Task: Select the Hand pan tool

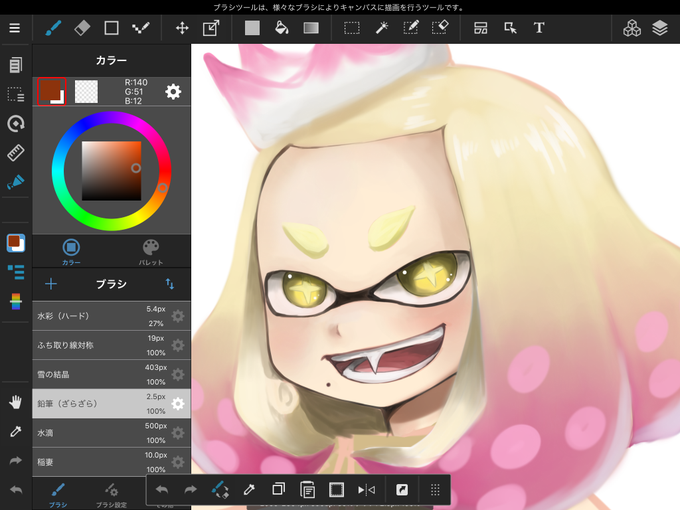Action: coord(16,402)
